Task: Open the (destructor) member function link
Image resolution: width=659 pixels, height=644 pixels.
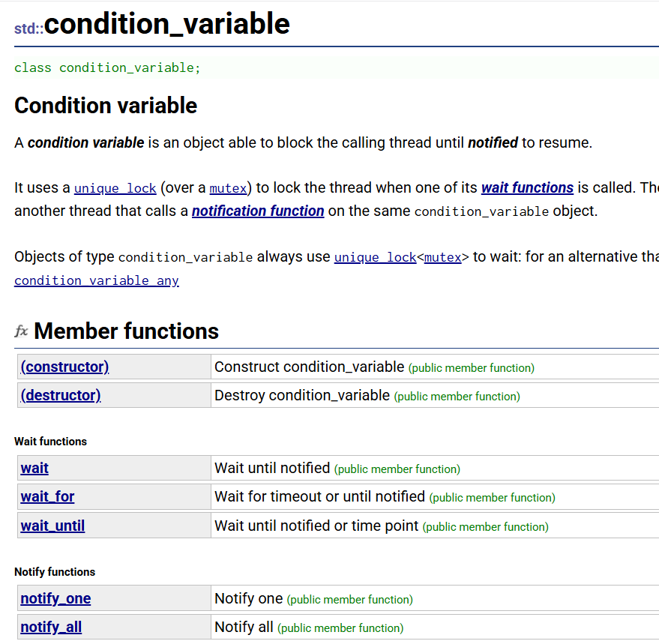Action: 61,396
